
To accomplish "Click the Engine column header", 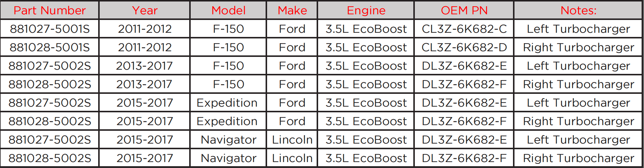I will [366, 10].
